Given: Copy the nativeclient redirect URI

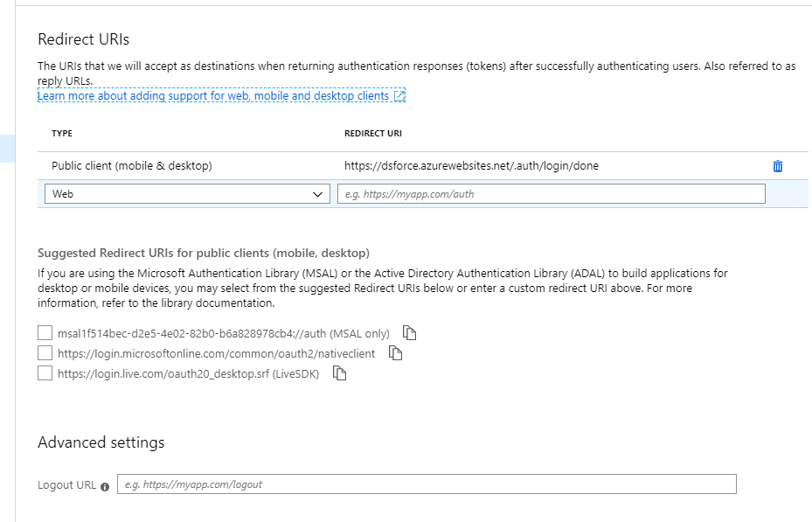Looking at the screenshot, I should pyautogui.click(x=395, y=352).
